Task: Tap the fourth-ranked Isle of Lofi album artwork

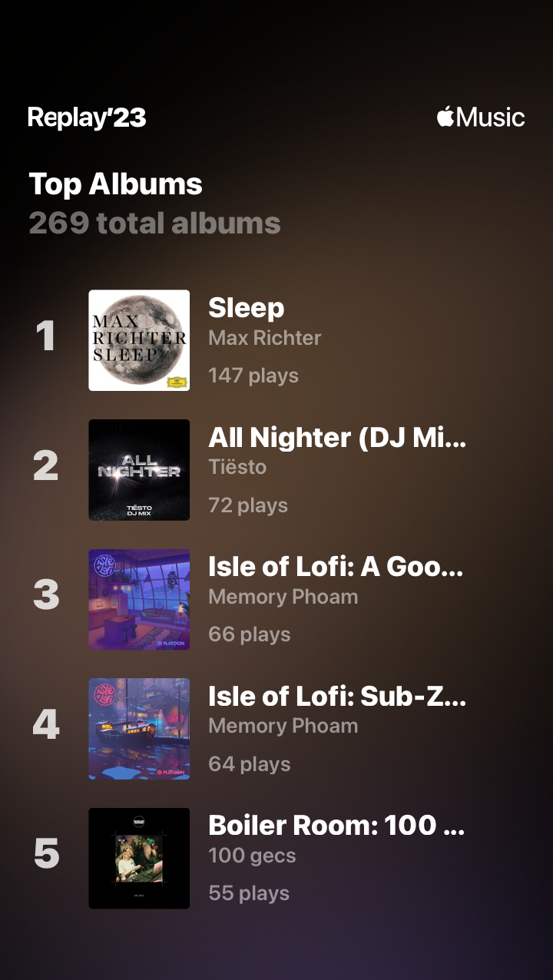Action: coord(139,729)
